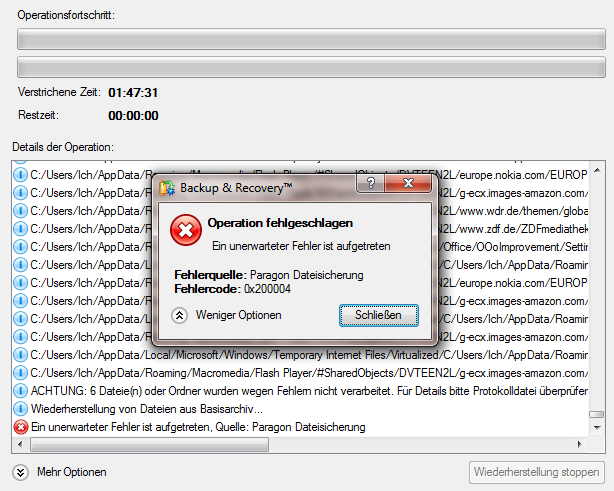Click info icon of ACHTUNG row
The image size is (614, 491).
pyautogui.click(x=20, y=391)
